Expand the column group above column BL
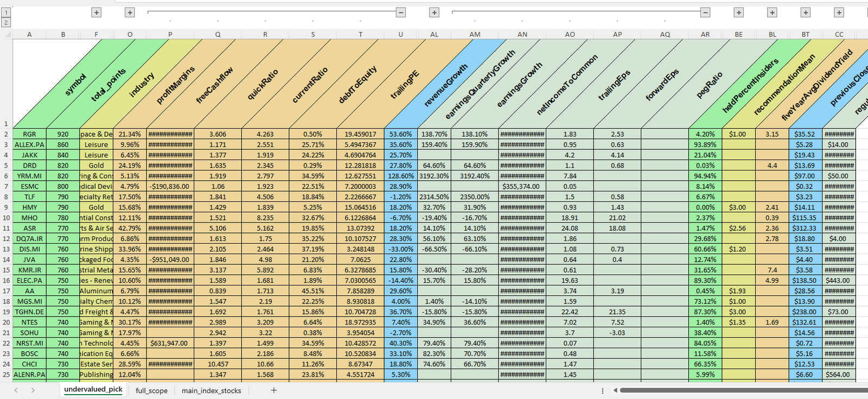The height and width of the screenshot is (399, 868). [x=773, y=12]
